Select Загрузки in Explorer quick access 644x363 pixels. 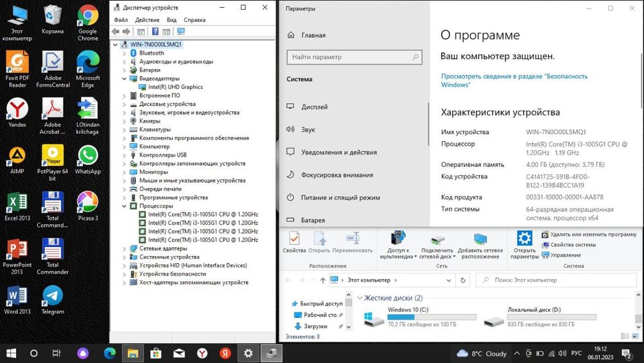[316, 326]
